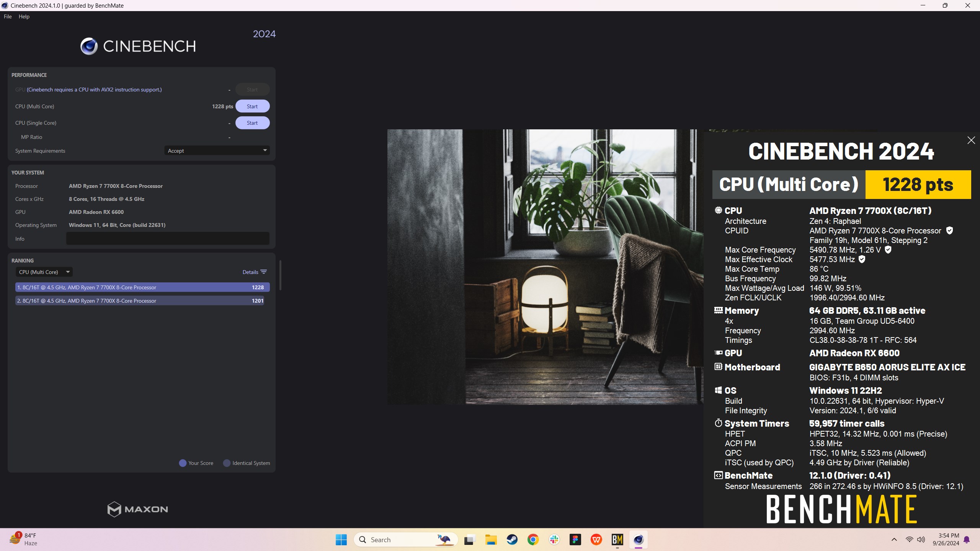Start the CPU (Single Core) benchmark

[252, 123]
